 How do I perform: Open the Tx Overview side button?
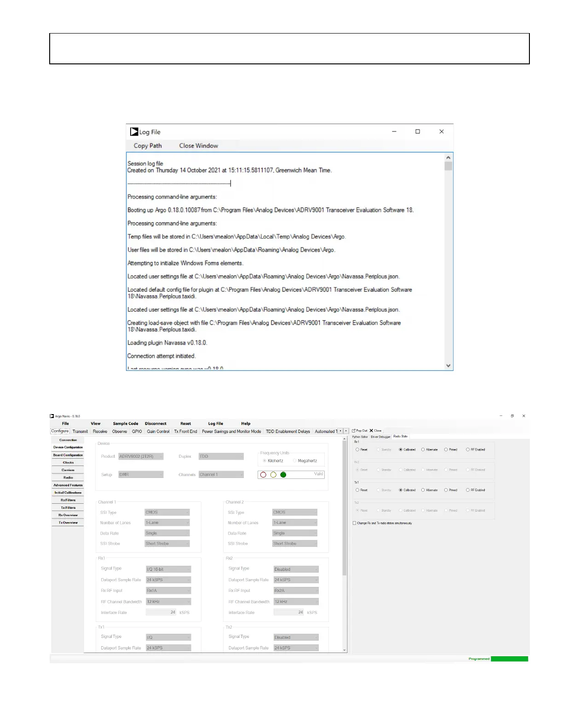point(68,523)
